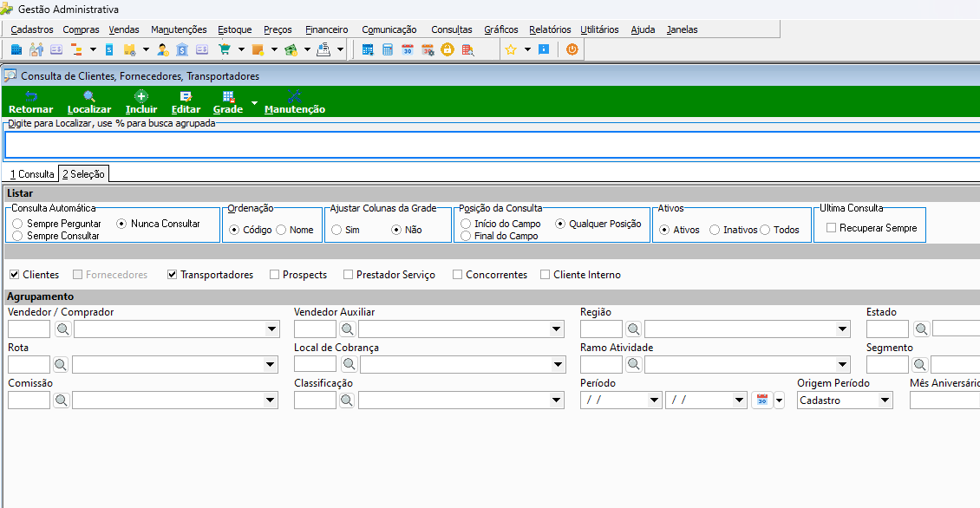Select Sim for Ajustar Colunas da Grade

[336, 230]
